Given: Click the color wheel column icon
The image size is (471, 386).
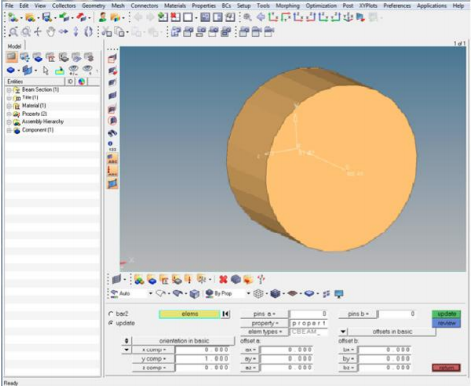Looking at the screenshot, I should 82,81.
